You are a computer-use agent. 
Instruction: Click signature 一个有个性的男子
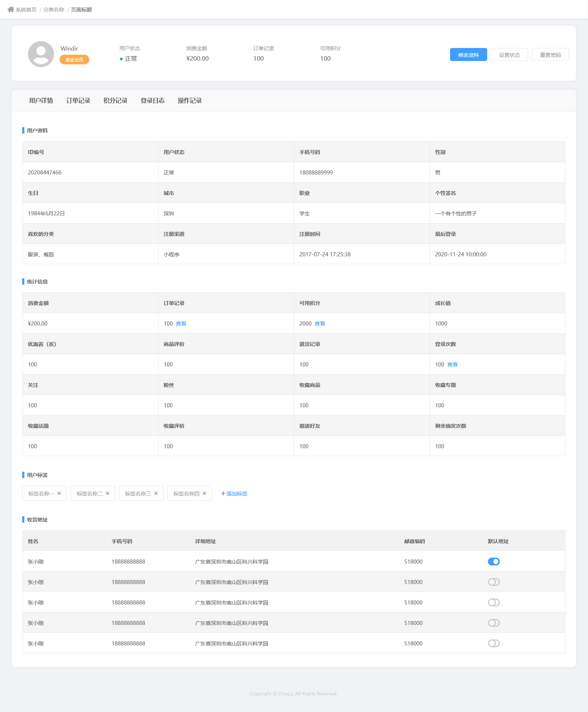tap(456, 214)
